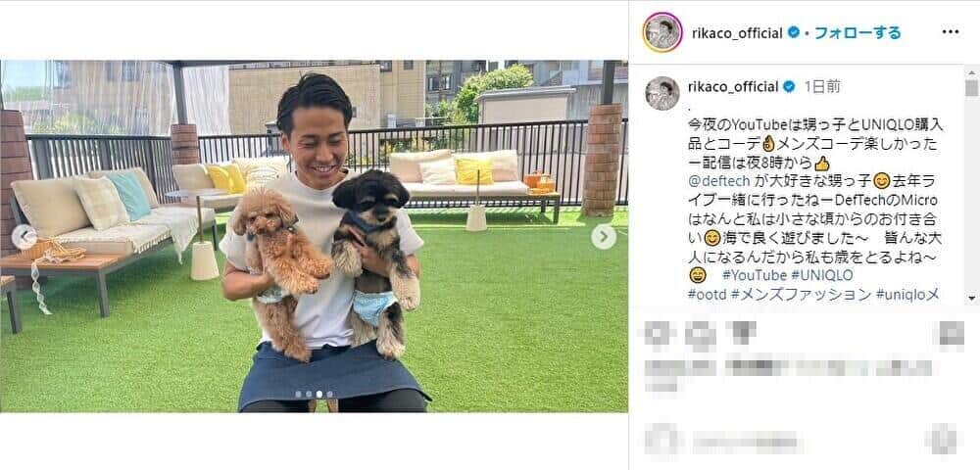Open the #YouTube hashtag
The width and height of the screenshot is (980, 470).
[x=755, y=275]
